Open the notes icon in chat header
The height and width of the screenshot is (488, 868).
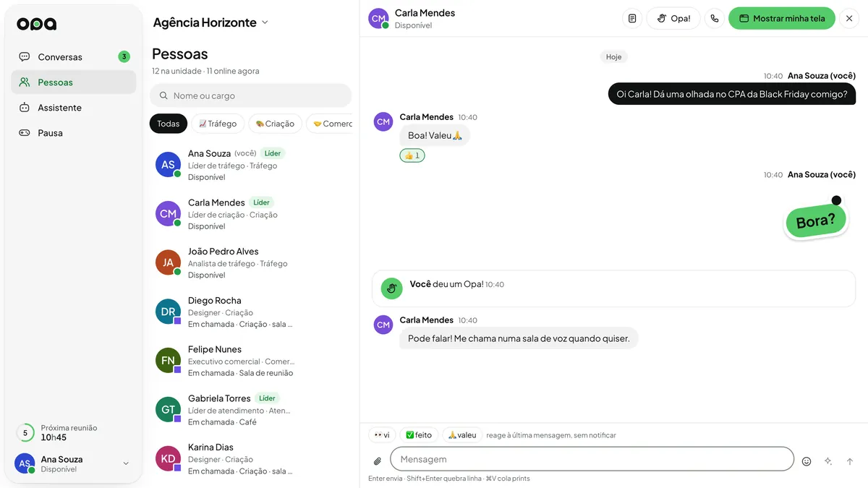632,18
